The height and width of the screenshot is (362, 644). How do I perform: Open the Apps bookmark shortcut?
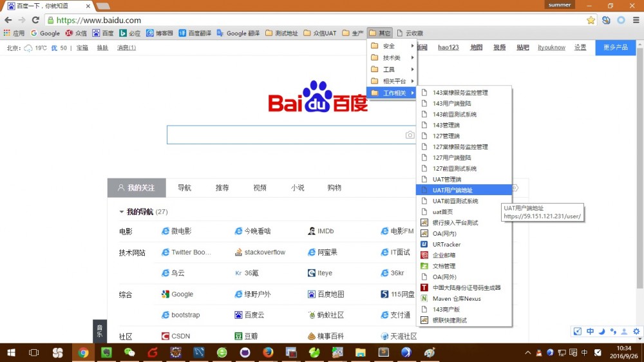coord(14,33)
